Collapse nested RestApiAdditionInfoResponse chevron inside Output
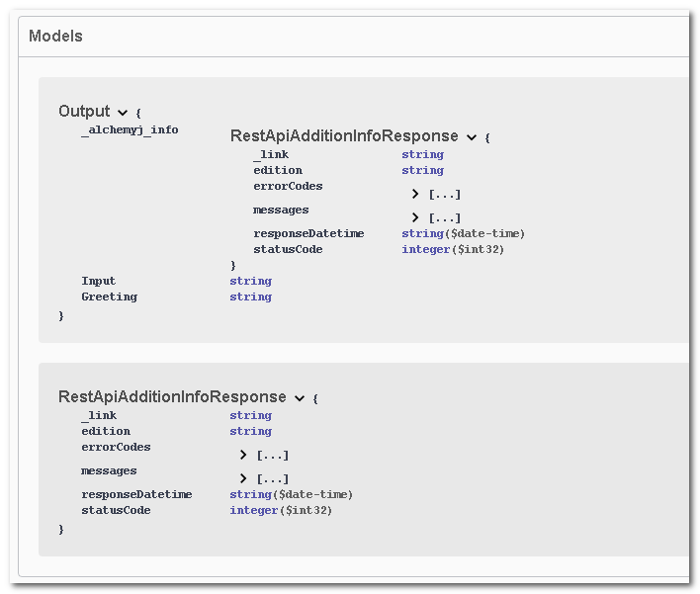 click(472, 137)
